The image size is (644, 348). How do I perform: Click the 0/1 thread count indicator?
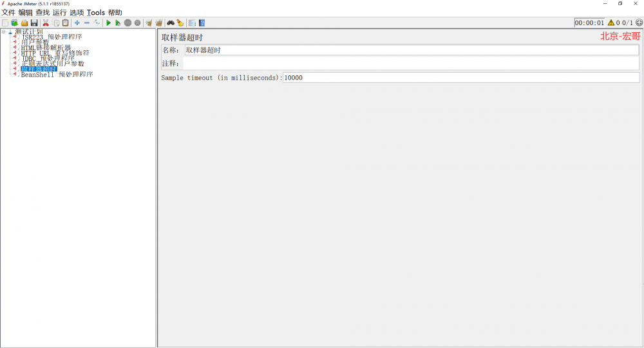coord(627,23)
